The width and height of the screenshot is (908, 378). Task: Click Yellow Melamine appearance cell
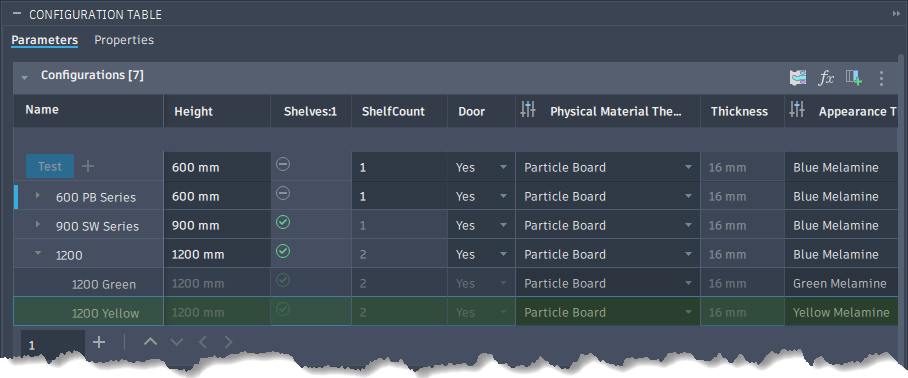coord(841,312)
